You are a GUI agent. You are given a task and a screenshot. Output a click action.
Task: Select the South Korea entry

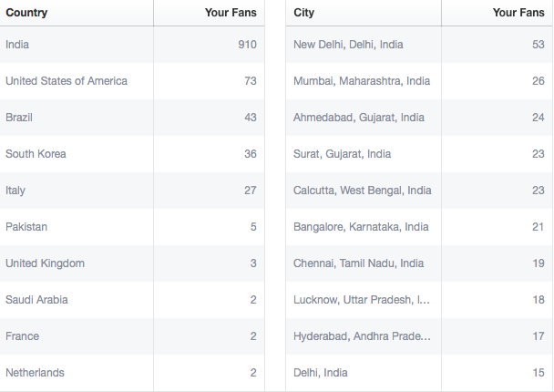coord(132,154)
